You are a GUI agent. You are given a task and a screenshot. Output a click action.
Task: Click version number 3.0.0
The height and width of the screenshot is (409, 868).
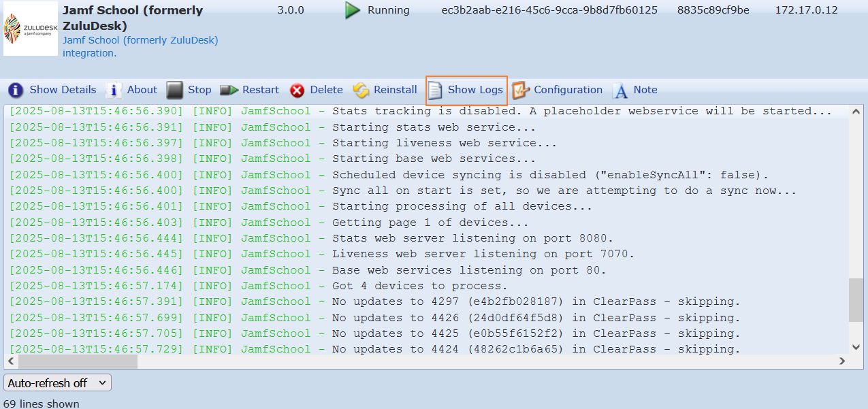(291, 10)
